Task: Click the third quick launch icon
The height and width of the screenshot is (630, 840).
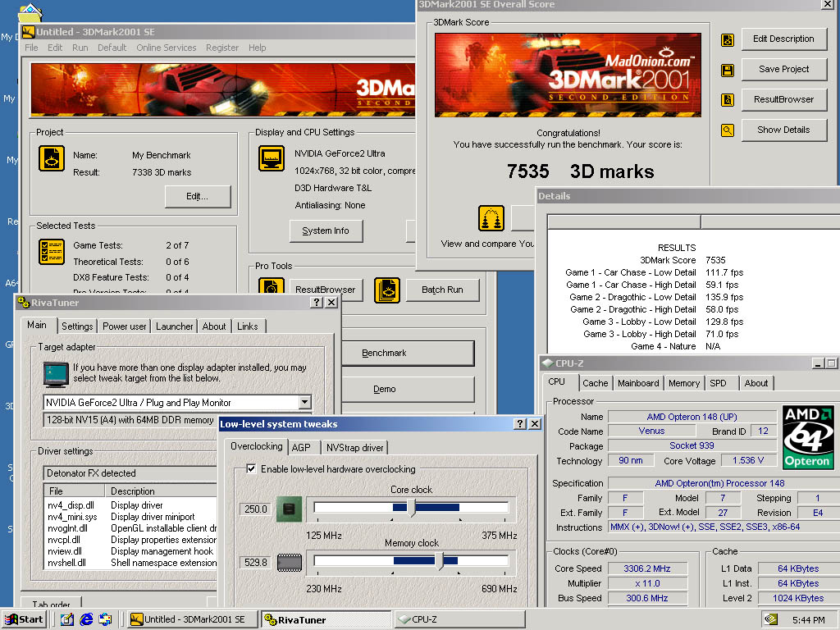Action: [x=105, y=619]
